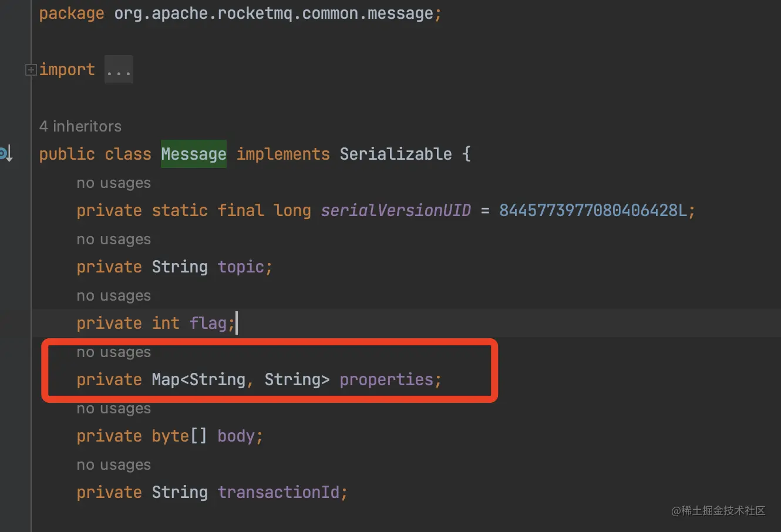Click the topic field name
781x532 pixels.
click(241, 267)
